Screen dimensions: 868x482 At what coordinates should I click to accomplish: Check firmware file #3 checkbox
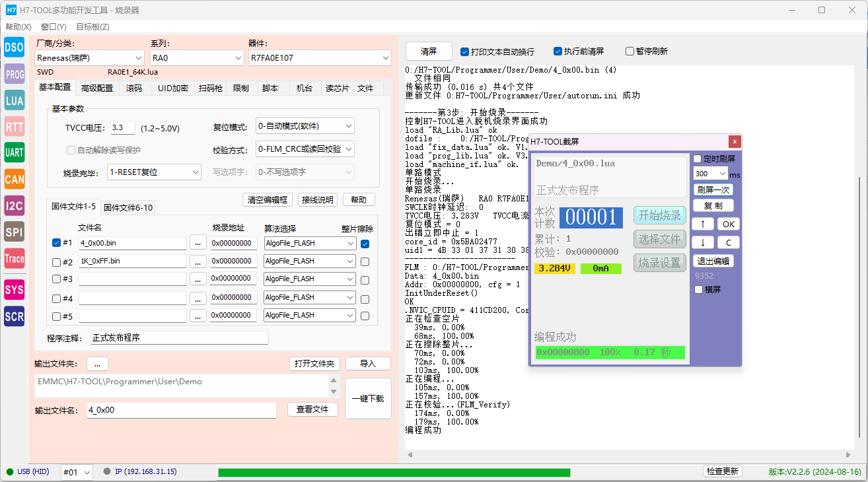(56, 279)
